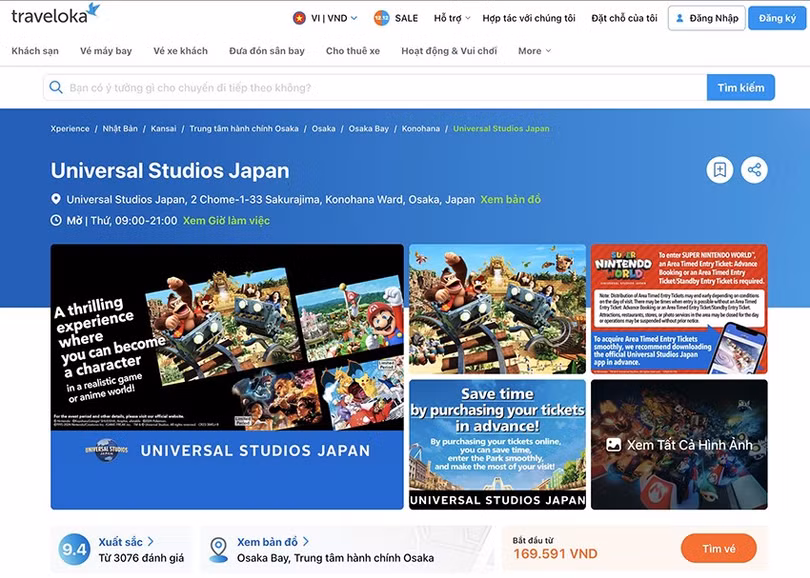Image resolution: width=810 pixels, height=578 pixels.
Task: Click the orange Tìm vé button
Action: (x=719, y=549)
